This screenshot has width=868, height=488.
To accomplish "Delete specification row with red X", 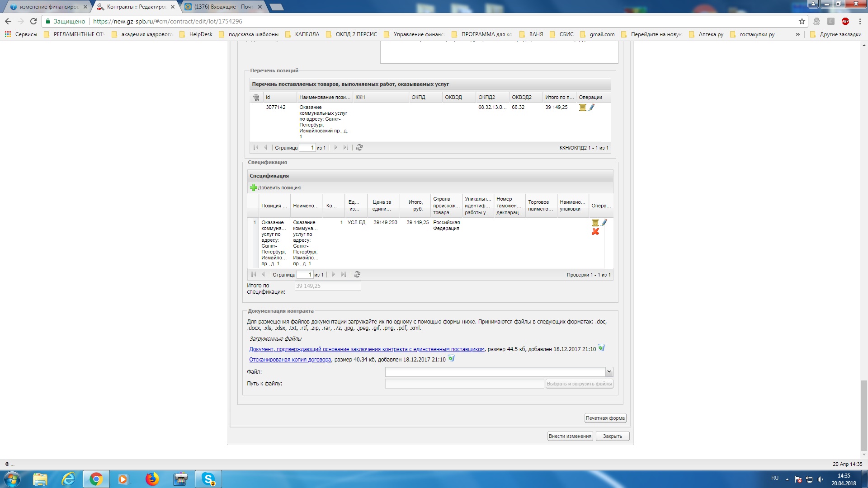I will [595, 231].
